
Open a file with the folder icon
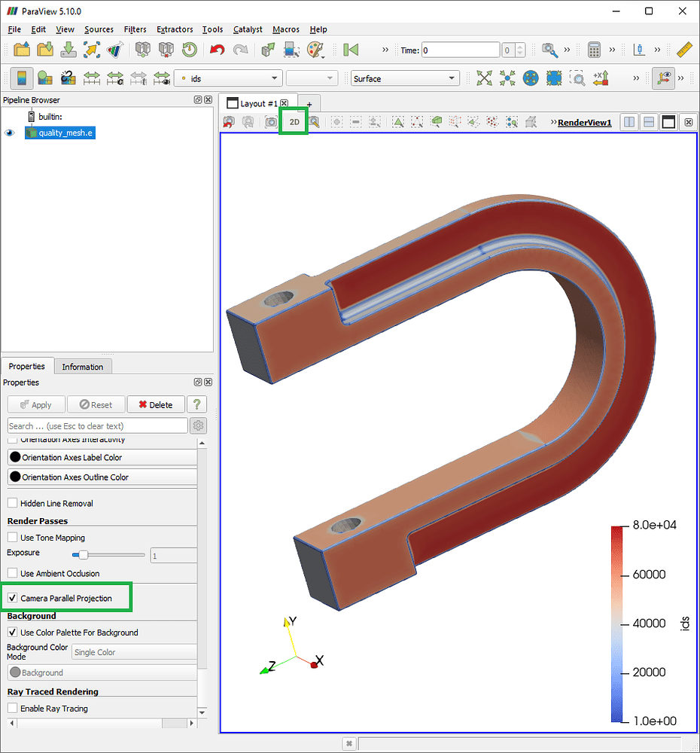22,50
